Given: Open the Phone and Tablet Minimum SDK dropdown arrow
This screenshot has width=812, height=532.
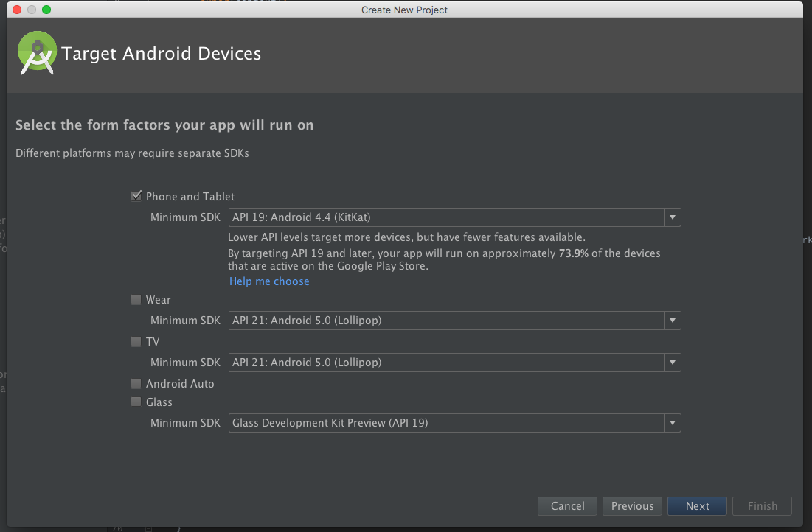Looking at the screenshot, I should coord(673,217).
